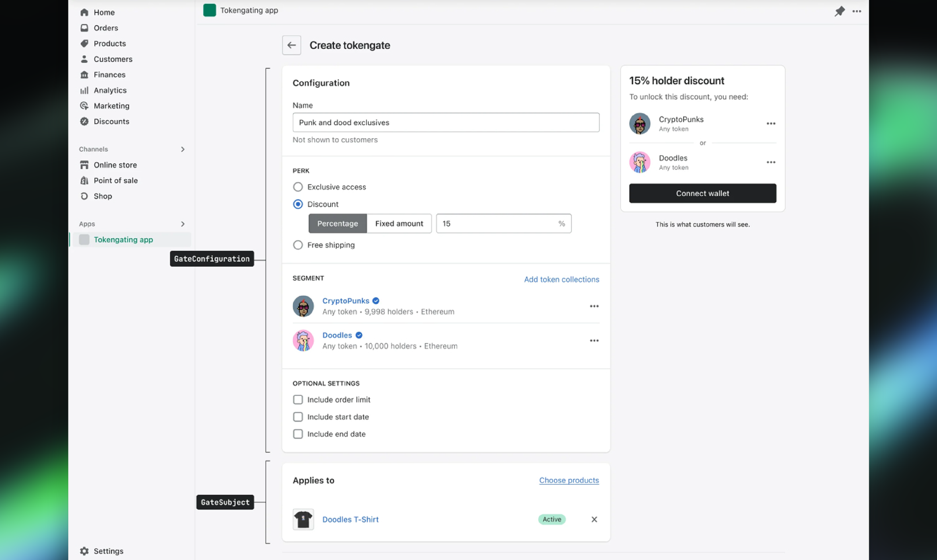
Task: Click the back arrow beside Create tokengate
Action: pos(291,45)
